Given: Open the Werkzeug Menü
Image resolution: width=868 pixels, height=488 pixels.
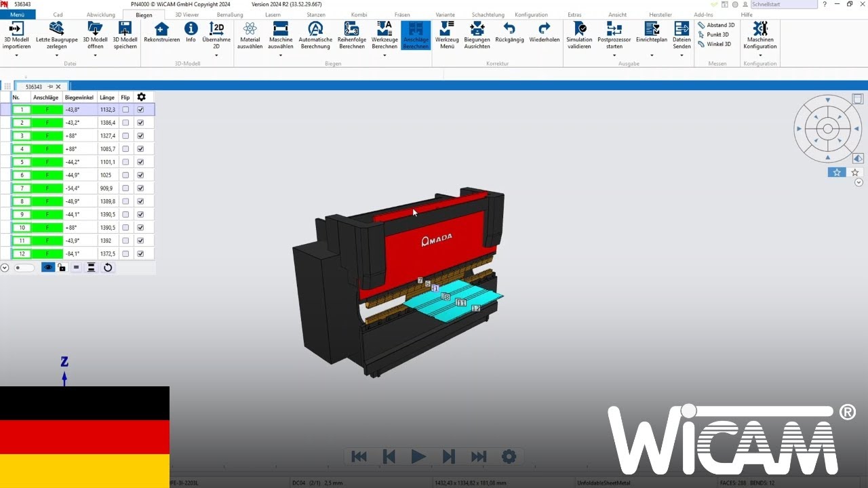Looking at the screenshot, I should [x=447, y=35].
